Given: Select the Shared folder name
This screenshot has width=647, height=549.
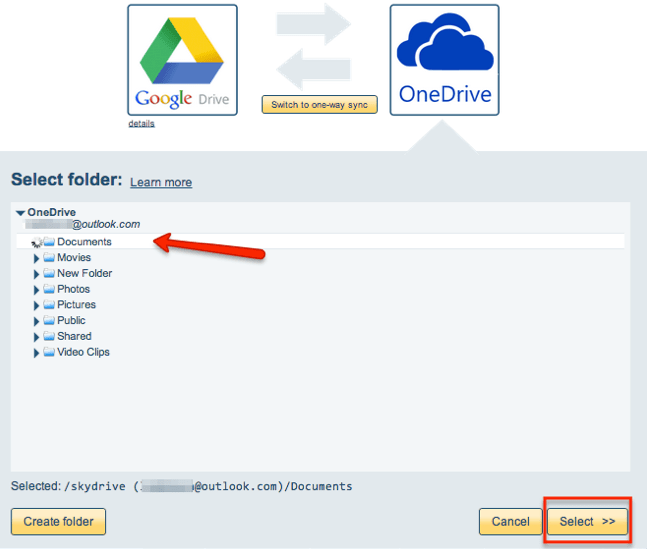Looking at the screenshot, I should point(74,336).
